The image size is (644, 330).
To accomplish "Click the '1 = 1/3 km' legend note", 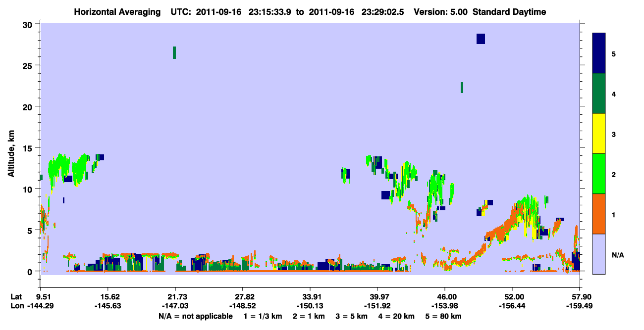I will point(264,316).
